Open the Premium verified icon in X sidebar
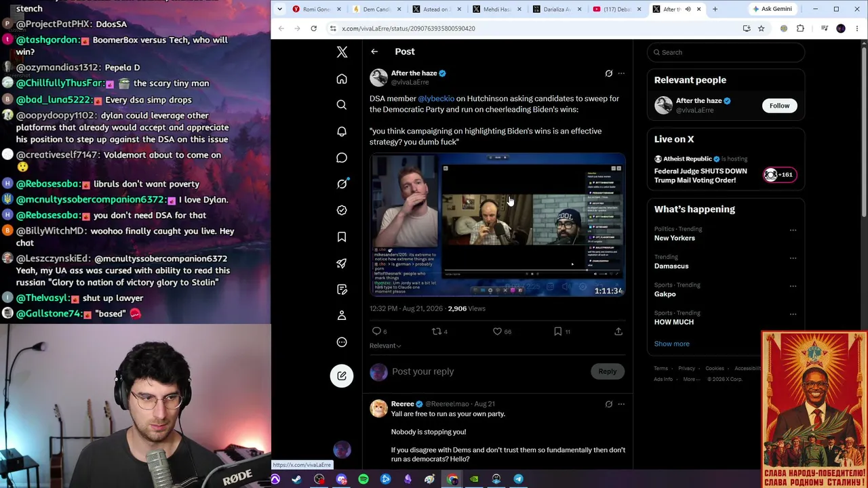 pyautogui.click(x=342, y=210)
